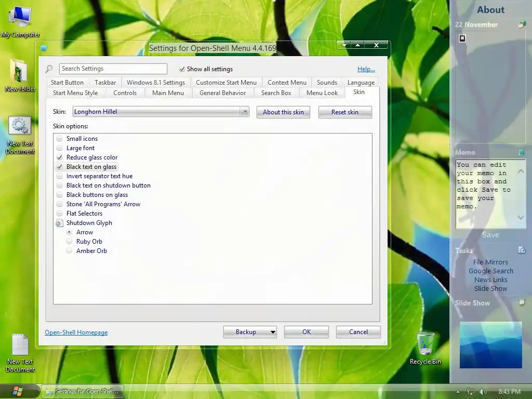The width and height of the screenshot is (532, 399).
Task: Open the Customize Start Menu tab
Action: (227, 83)
